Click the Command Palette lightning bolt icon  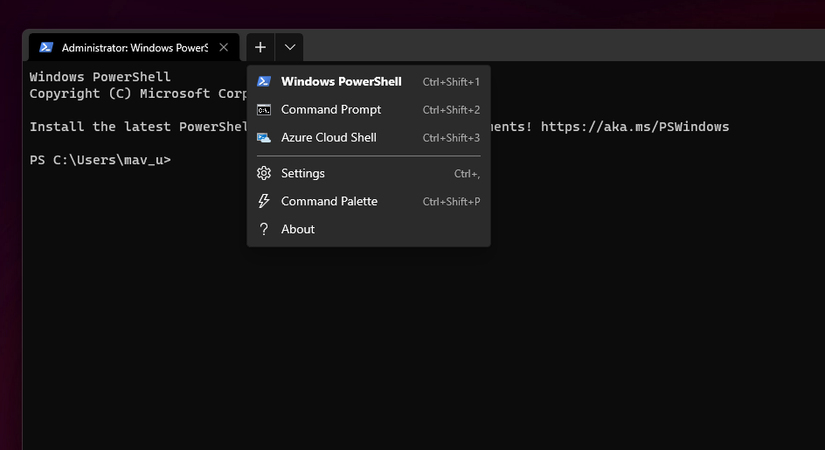(x=264, y=201)
